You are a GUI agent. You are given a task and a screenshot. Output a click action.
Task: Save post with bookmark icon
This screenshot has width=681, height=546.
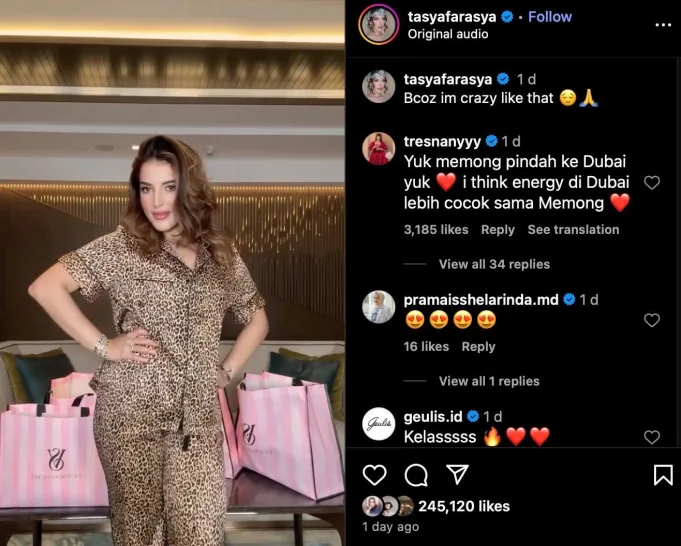[x=663, y=475]
